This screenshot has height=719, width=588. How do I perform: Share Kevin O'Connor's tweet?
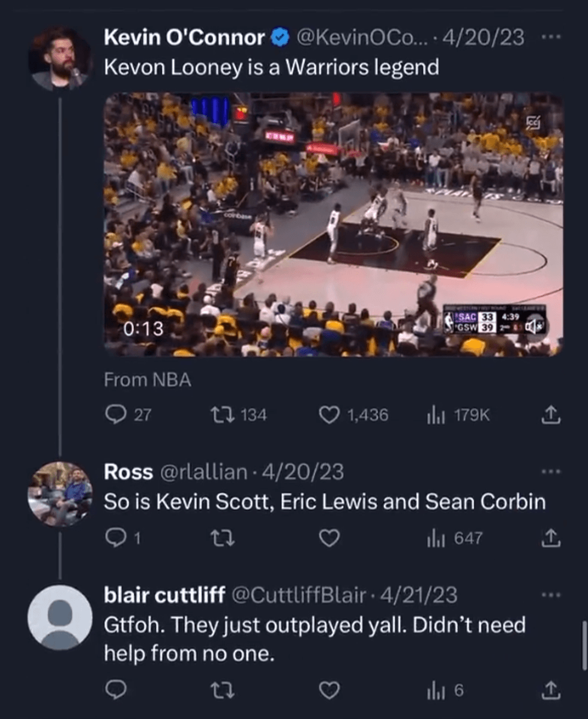[550, 415]
